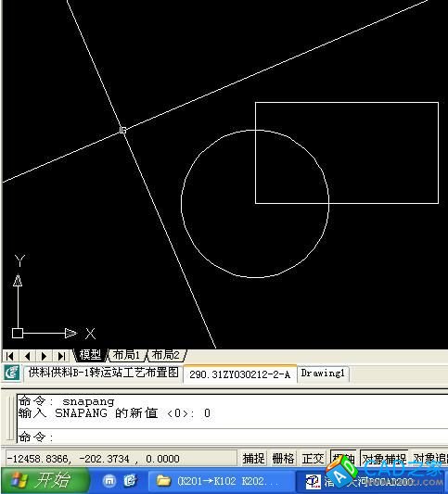Open 供料B-1转运站工艺布置图 drawing tab
Viewport: 448px width, 494px height.
pyautogui.click(x=103, y=373)
